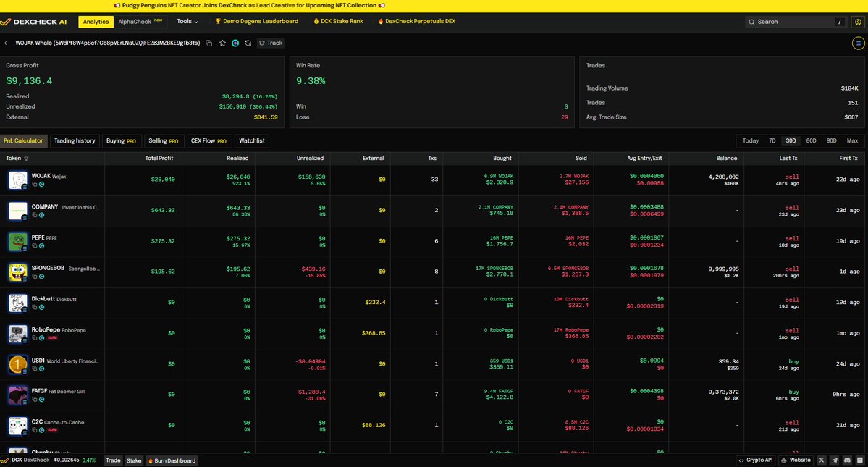The height and width of the screenshot is (467, 868).
Task: Expand the Tools dropdown
Action: point(187,22)
